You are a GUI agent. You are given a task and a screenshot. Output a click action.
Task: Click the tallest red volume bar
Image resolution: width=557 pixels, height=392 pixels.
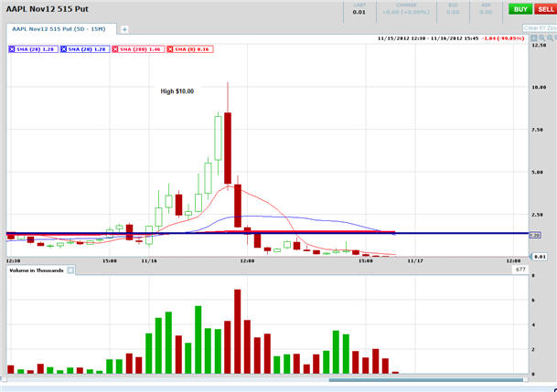click(x=238, y=332)
